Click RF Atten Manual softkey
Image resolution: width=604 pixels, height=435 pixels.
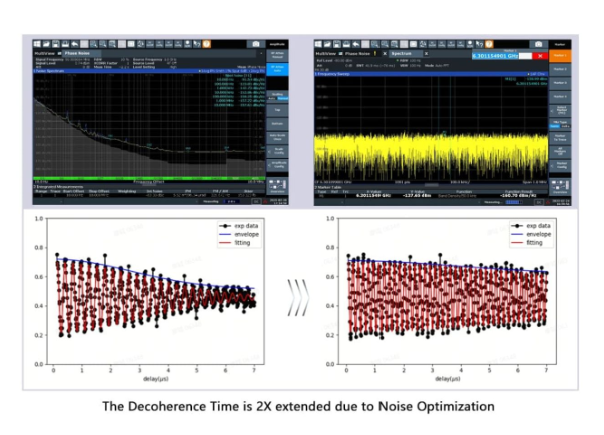click(277, 55)
